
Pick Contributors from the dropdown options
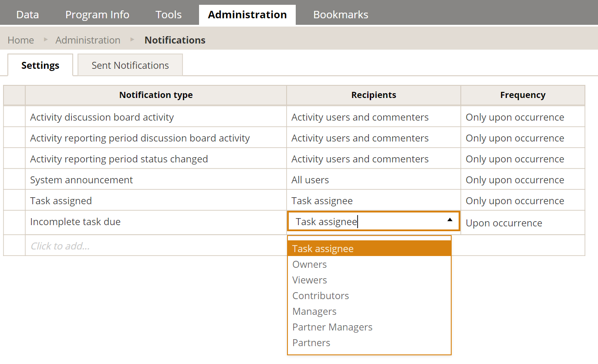(321, 296)
